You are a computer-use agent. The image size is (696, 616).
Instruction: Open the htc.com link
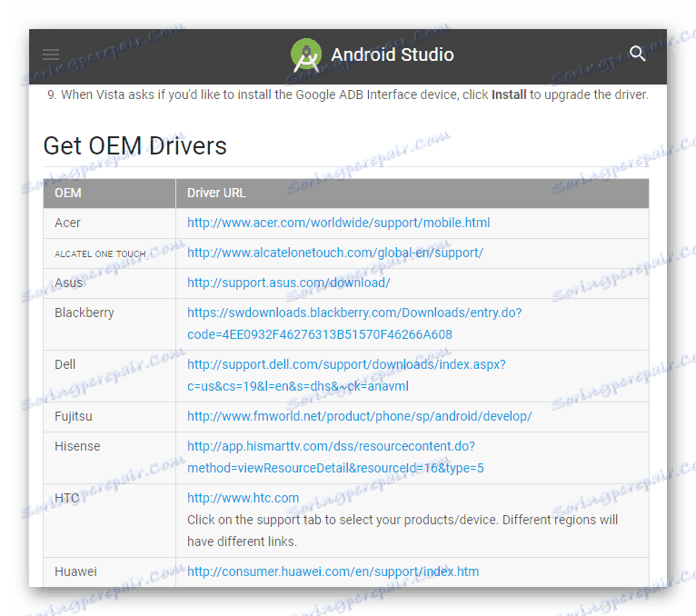tap(243, 498)
